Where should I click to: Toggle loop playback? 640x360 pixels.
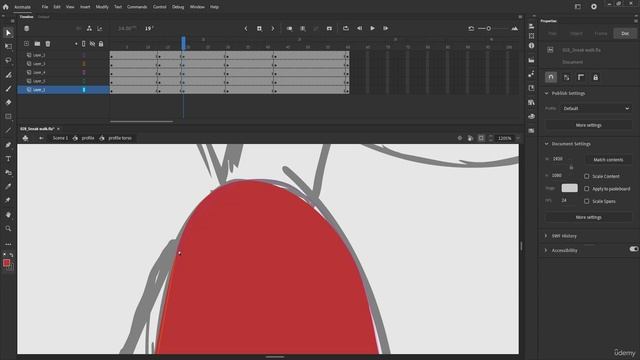(x=346, y=29)
